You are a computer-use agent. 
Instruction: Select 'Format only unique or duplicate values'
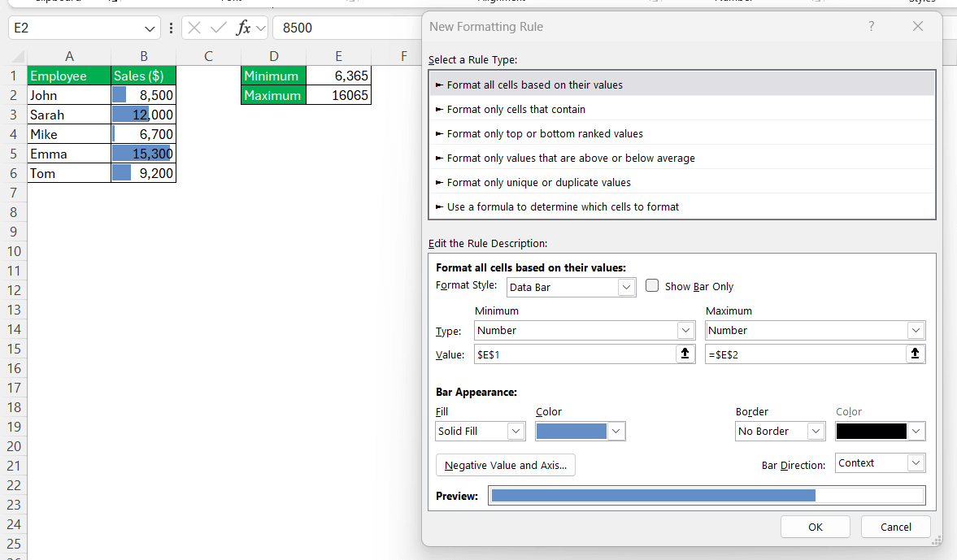click(681, 182)
